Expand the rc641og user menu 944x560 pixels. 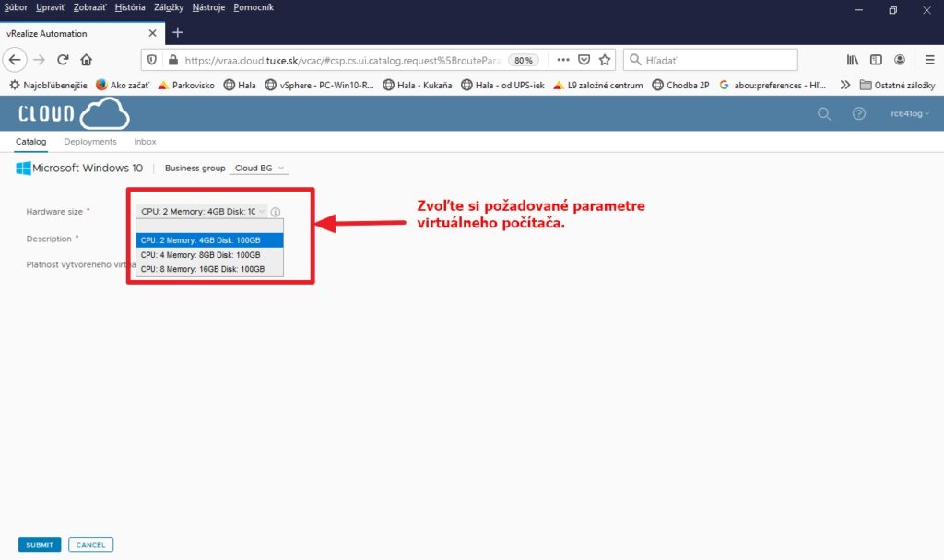tap(909, 114)
